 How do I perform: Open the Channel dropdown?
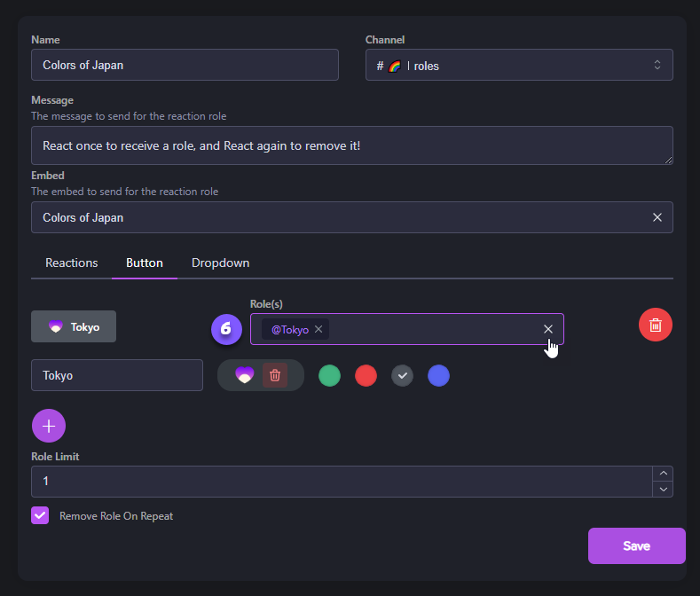coord(519,65)
